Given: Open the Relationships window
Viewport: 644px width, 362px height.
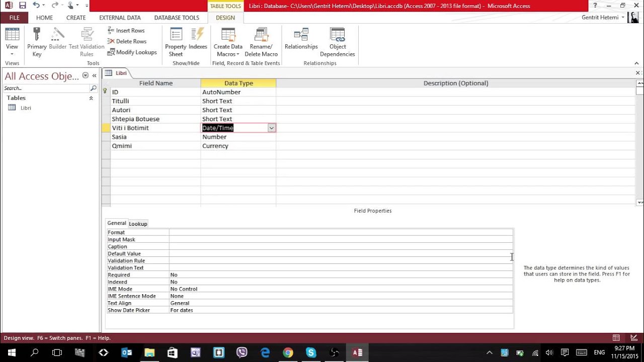Looking at the screenshot, I should [301, 39].
